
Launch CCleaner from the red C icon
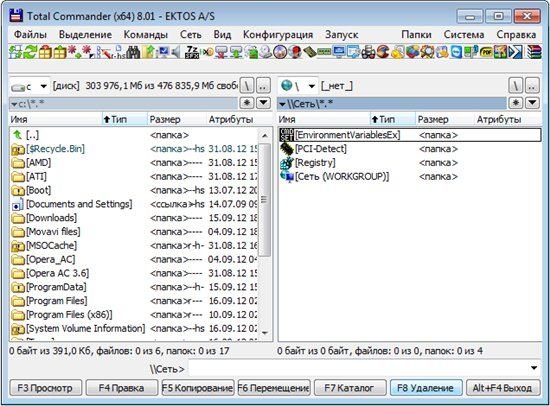point(383,52)
